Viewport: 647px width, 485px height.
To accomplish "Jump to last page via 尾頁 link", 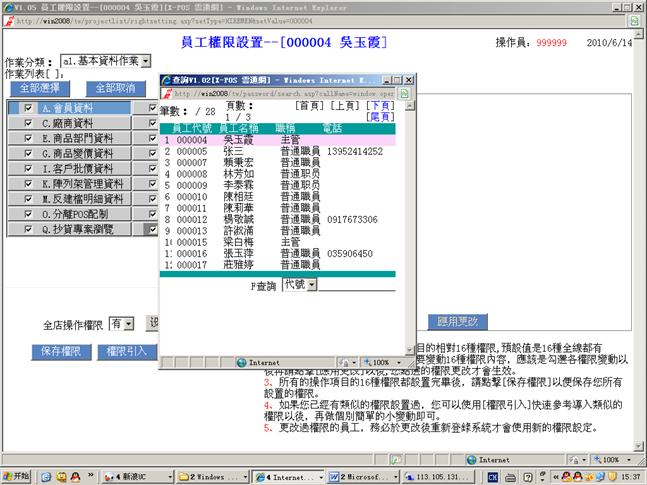I will coord(379,117).
